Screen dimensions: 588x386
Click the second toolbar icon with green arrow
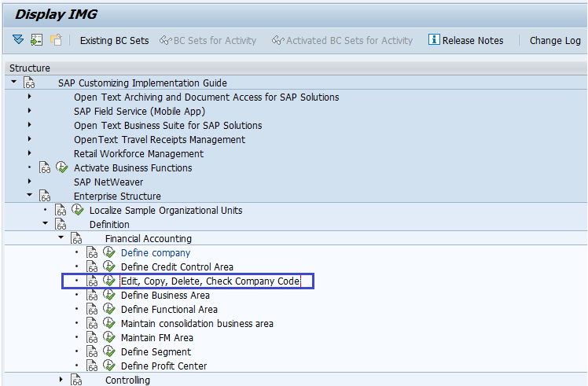pyautogui.click(x=36, y=40)
